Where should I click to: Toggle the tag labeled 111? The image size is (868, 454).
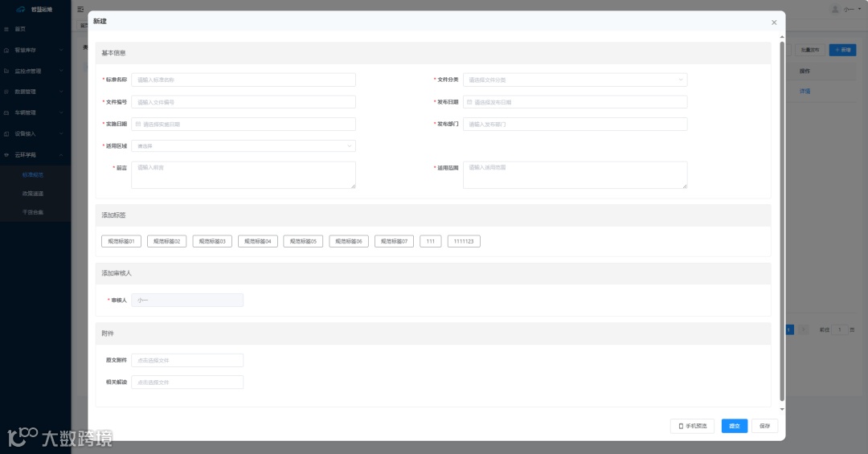[430, 241]
